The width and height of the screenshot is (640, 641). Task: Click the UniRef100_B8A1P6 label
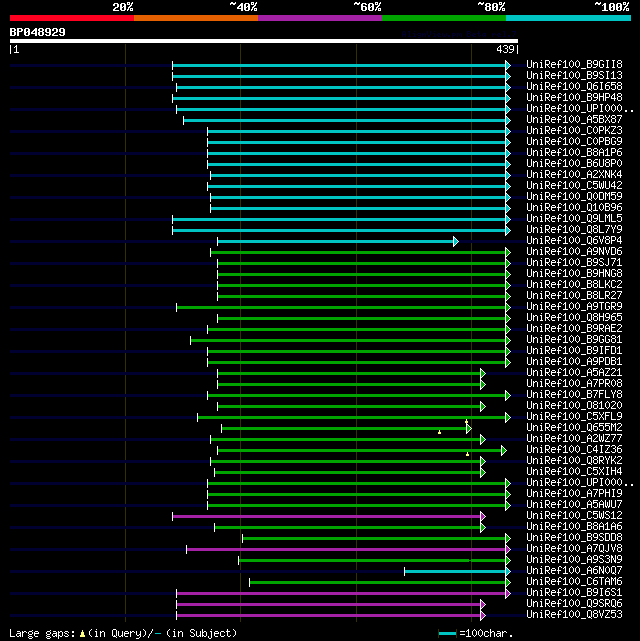pyautogui.click(x=574, y=153)
